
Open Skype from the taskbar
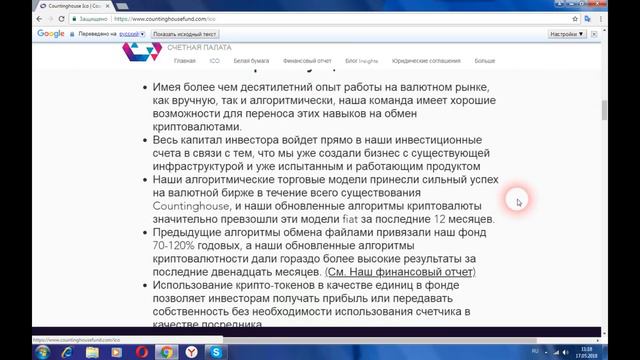(x=216, y=352)
